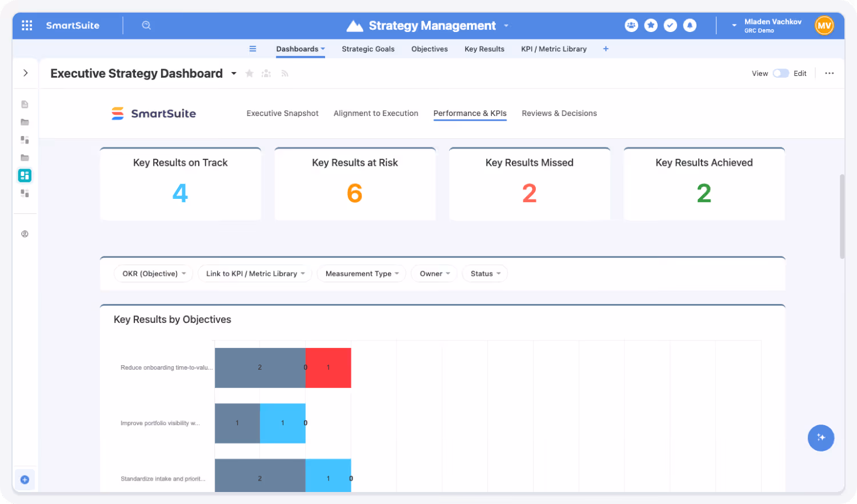
Task: Click the Mladen Vachkov account name
Action: (x=772, y=22)
